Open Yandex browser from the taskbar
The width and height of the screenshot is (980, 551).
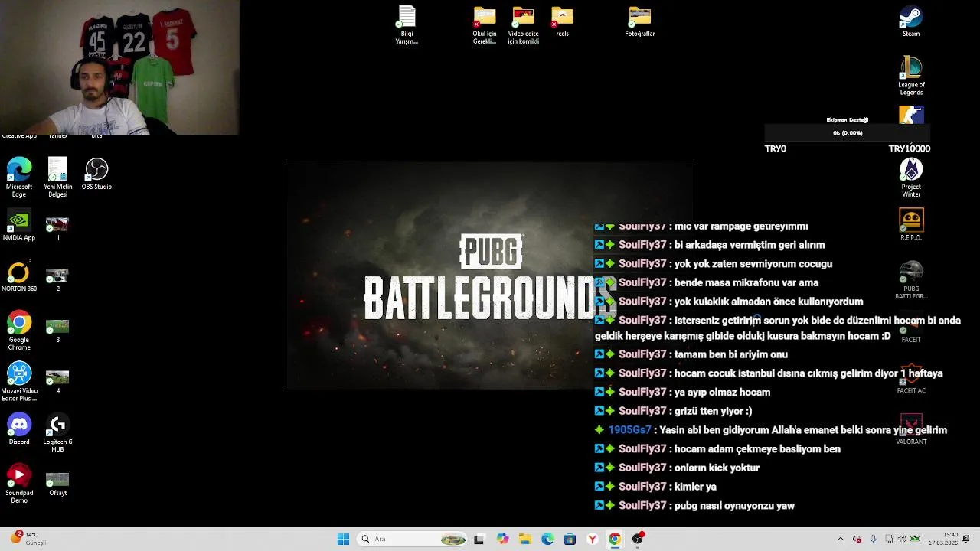[x=592, y=539]
